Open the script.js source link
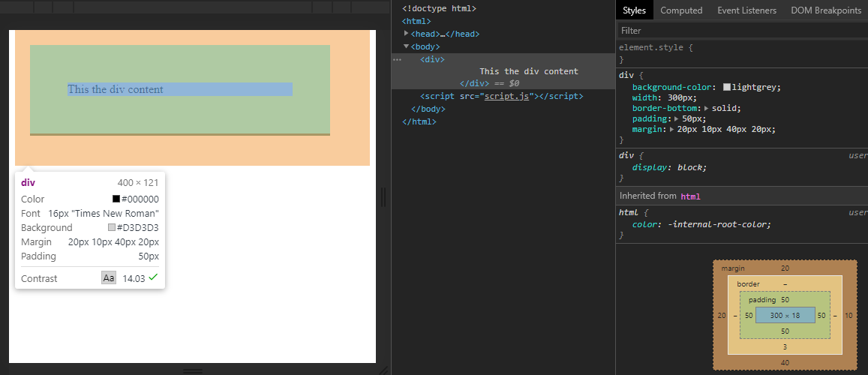Viewport: 868px width, 375px height. (508, 96)
